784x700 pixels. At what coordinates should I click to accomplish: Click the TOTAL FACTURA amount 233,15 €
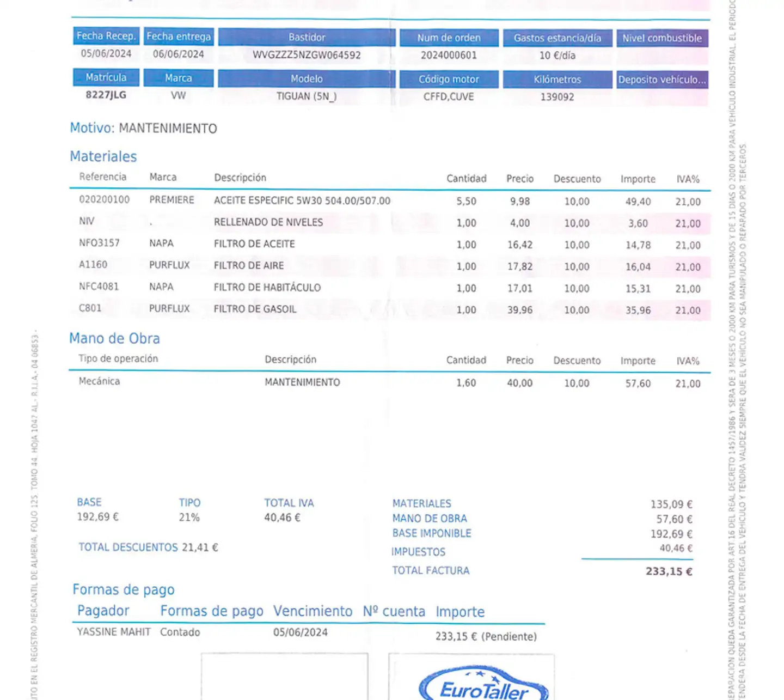669,571
